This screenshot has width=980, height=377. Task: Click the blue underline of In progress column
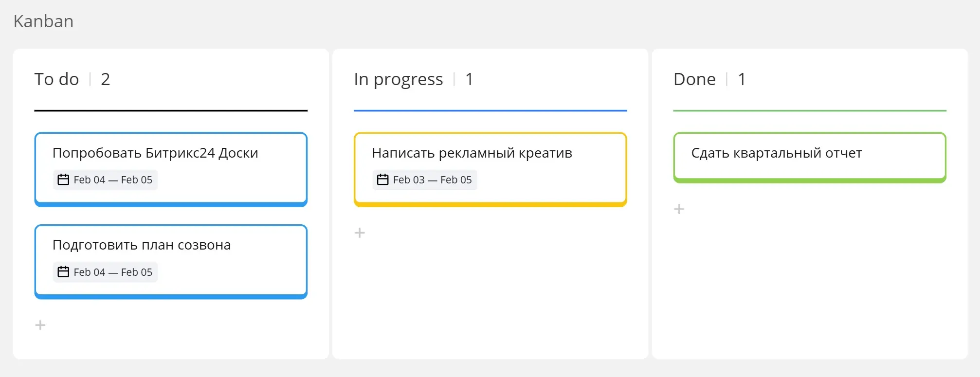(x=490, y=111)
